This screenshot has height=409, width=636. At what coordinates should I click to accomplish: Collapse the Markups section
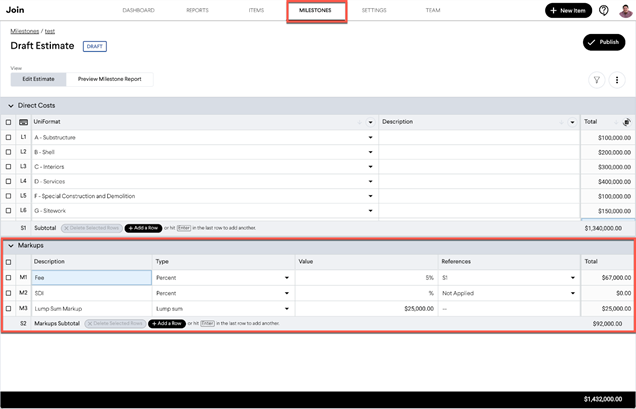tap(11, 246)
